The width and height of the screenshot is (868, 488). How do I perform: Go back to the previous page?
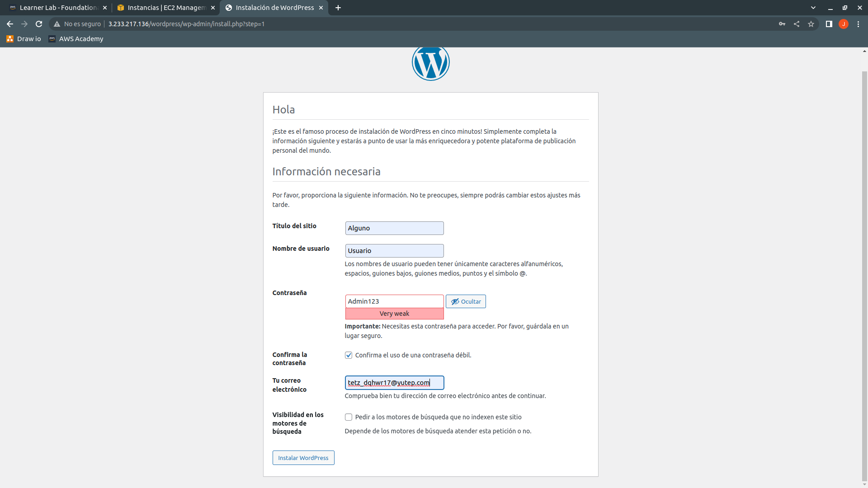click(10, 24)
